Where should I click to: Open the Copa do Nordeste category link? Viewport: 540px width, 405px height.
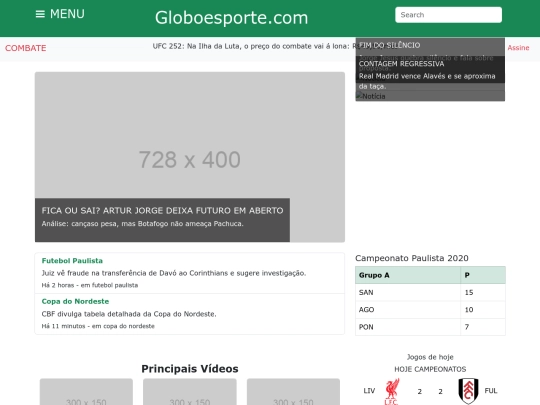tap(75, 301)
